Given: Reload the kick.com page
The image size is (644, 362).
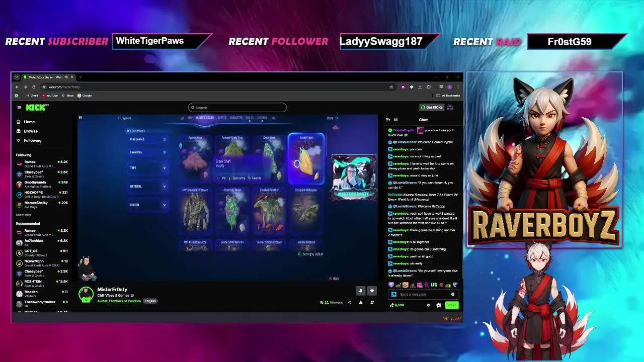Looking at the screenshot, I should click(x=34, y=87).
